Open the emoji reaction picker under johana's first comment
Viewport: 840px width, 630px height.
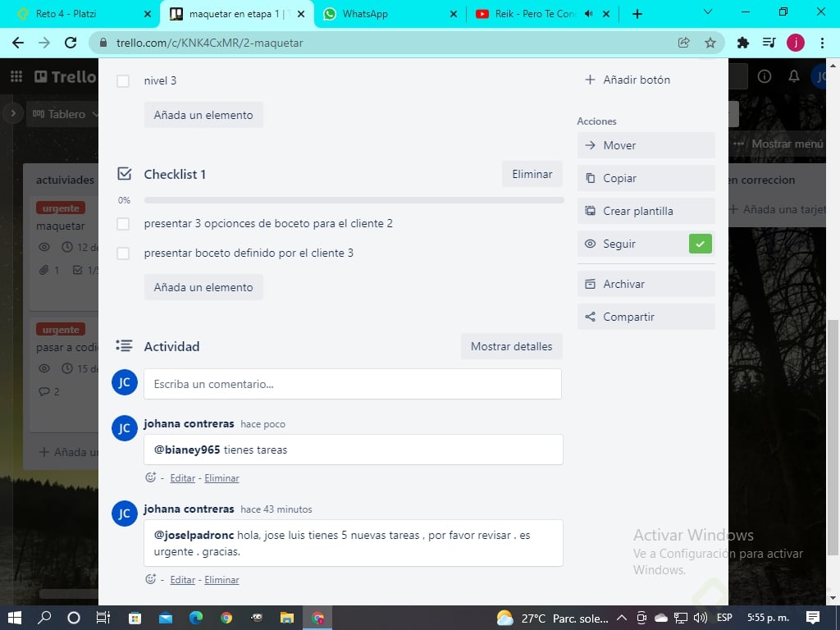click(x=150, y=477)
